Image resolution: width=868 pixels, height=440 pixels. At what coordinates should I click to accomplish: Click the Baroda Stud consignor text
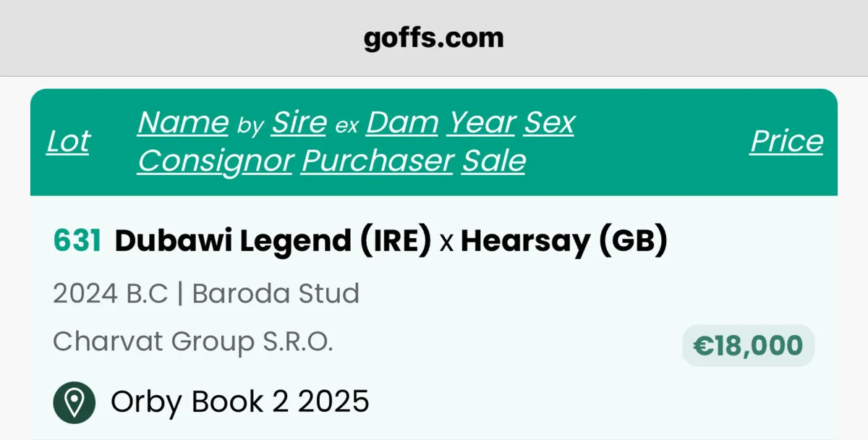[x=275, y=293]
